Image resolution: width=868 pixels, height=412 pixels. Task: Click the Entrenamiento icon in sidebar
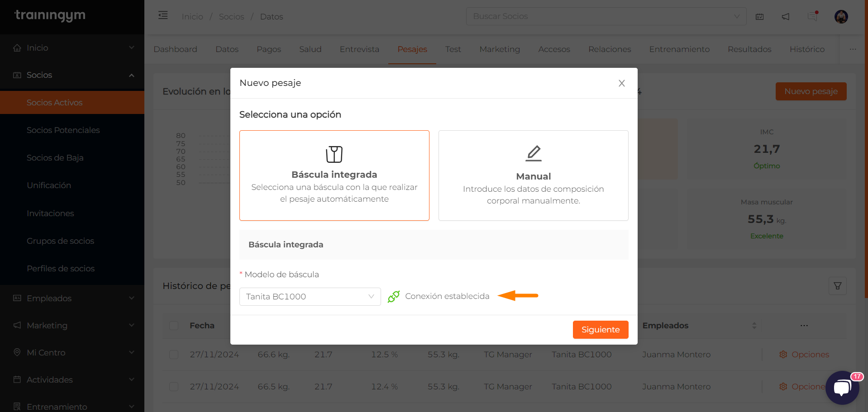pos(17,407)
